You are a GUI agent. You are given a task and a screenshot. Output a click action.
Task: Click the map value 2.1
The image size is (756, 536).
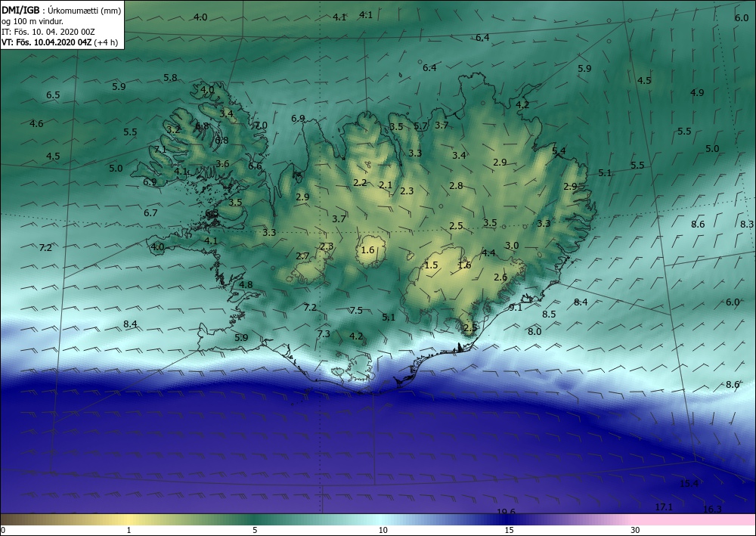pyautogui.click(x=386, y=185)
